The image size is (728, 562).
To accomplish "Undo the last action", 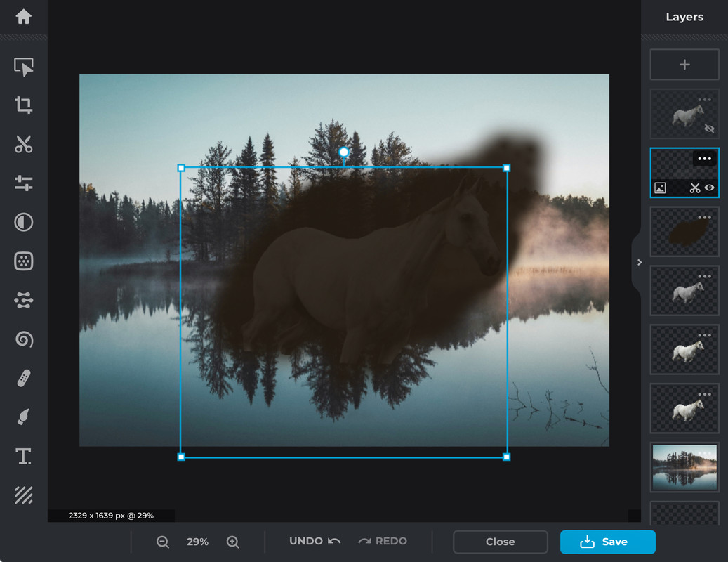I will click(315, 541).
